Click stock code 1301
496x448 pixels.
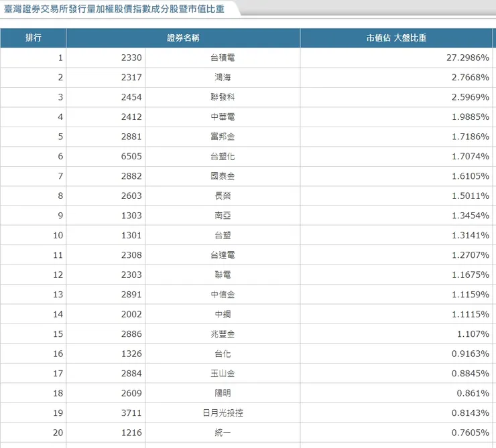tap(131, 235)
